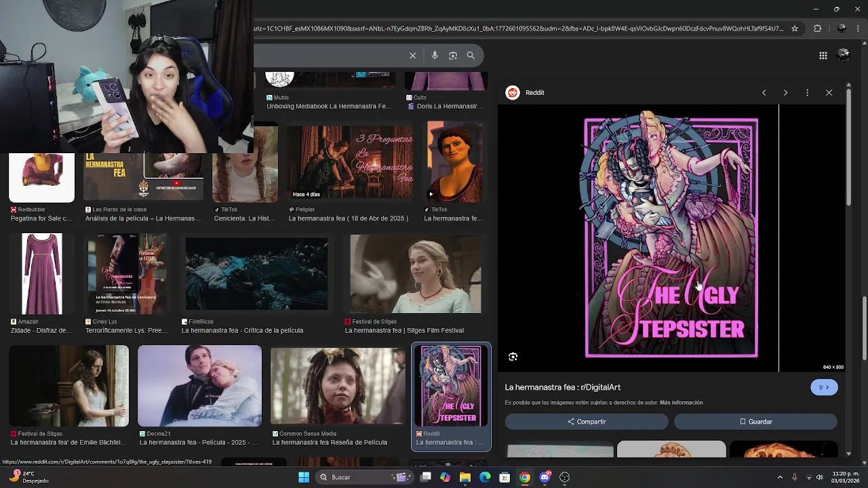Open the weather widget showing 24°C Despejado
868x488 pixels.
(x=30, y=477)
